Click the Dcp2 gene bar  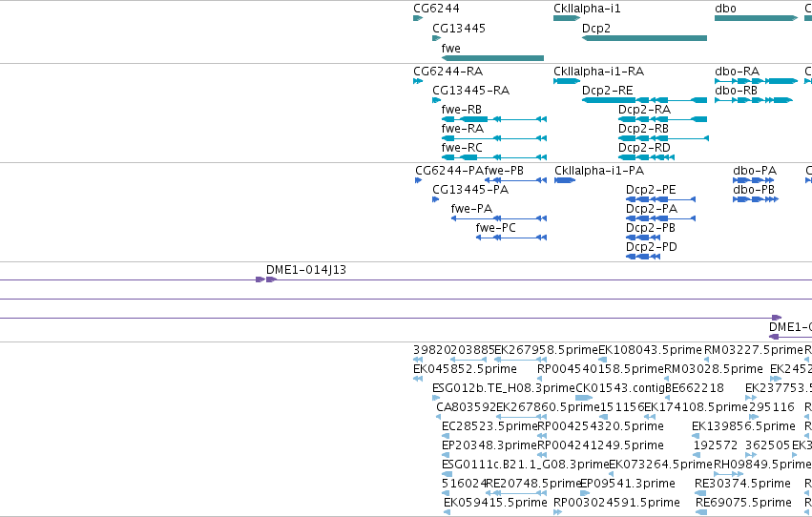pyautogui.click(x=644, y=38)
